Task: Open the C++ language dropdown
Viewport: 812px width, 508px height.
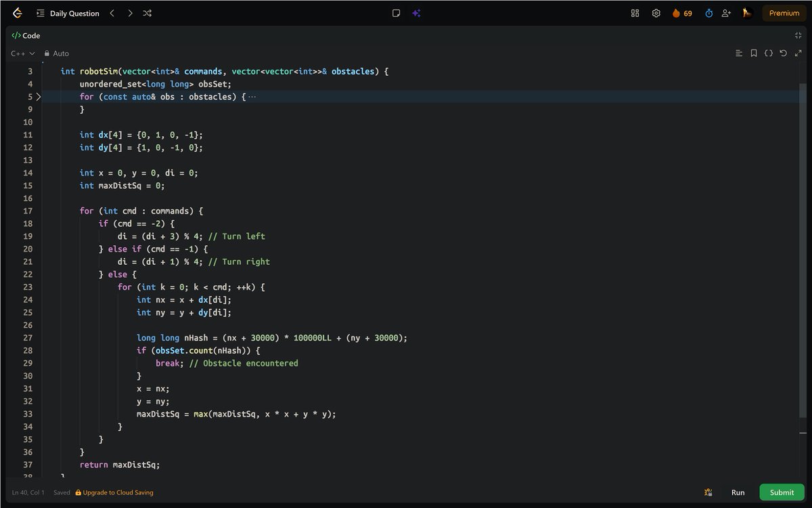Action: pyautogui.click(x=23, y=53)
